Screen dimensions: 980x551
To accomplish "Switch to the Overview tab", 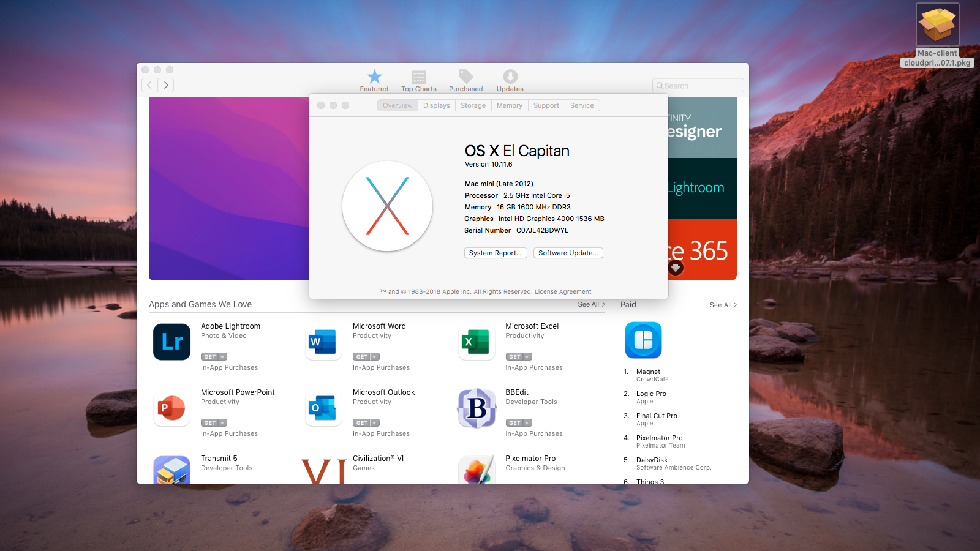I will coord(398,105).
